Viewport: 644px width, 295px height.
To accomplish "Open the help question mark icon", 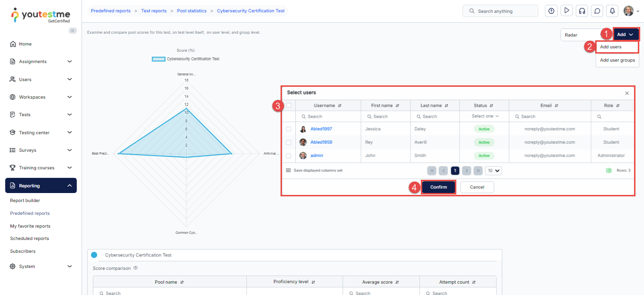I will coord(551,11).
